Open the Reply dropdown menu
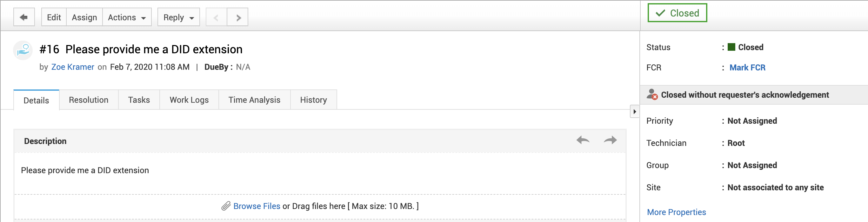The image size is (868, 222). pyautogui.click(x=179, y=17)
